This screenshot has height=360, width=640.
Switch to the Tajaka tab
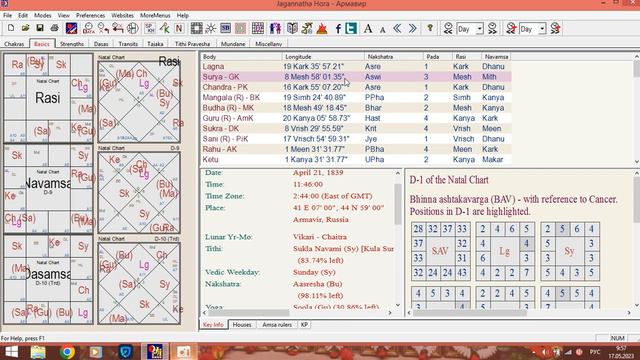(x=155, y=44)
